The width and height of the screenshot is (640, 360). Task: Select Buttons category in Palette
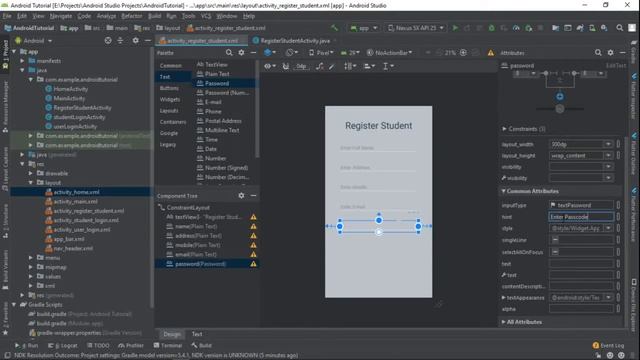169,88
